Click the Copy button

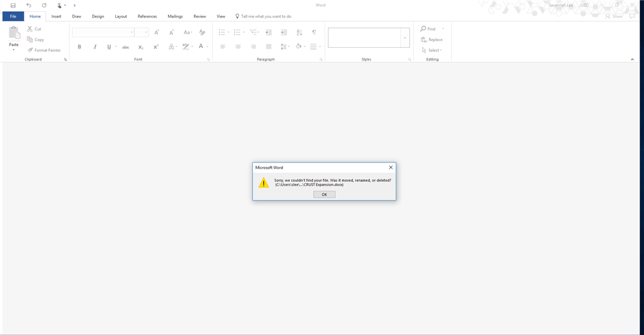pos(35,40)
